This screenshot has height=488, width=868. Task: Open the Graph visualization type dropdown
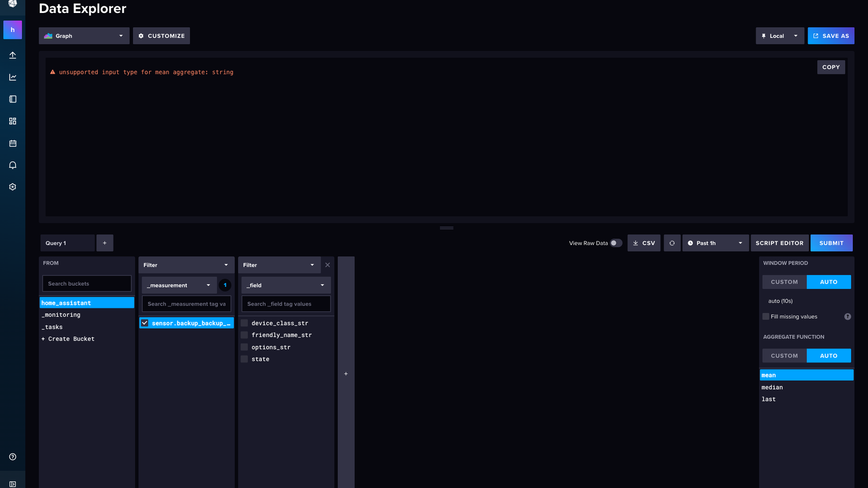tap(84, 36)
